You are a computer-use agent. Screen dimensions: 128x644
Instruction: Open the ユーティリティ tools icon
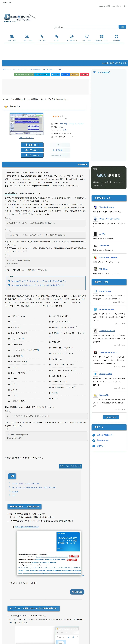coord(27,36)
